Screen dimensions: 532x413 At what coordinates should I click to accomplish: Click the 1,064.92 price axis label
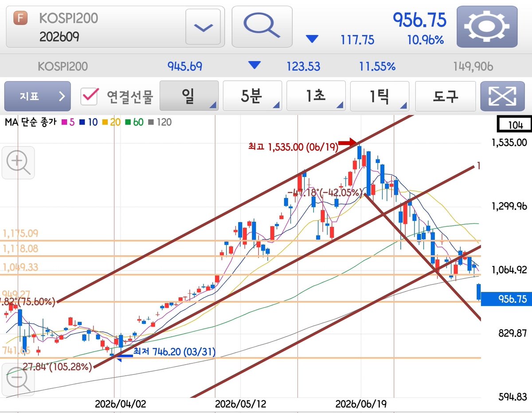(509, 269)
